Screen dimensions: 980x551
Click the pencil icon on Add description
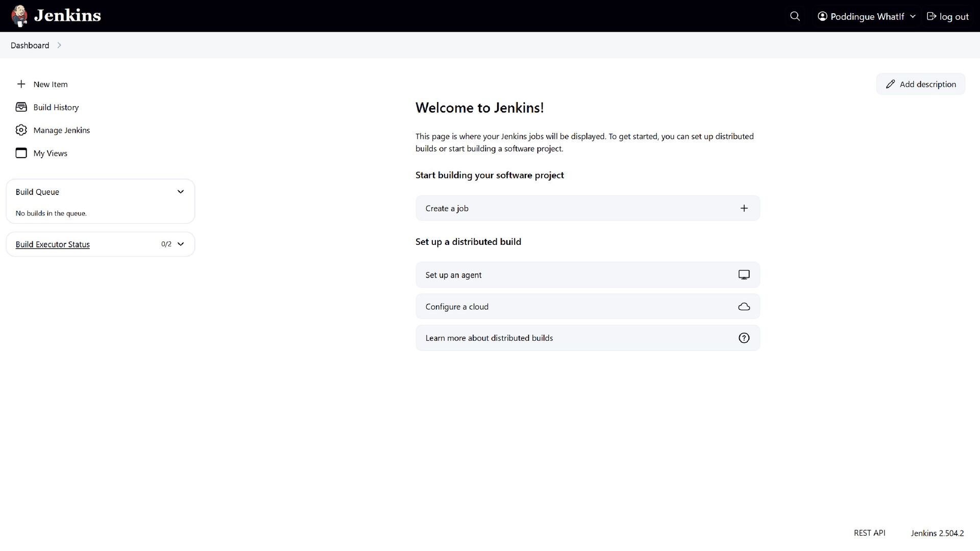(x=890, y=84)
